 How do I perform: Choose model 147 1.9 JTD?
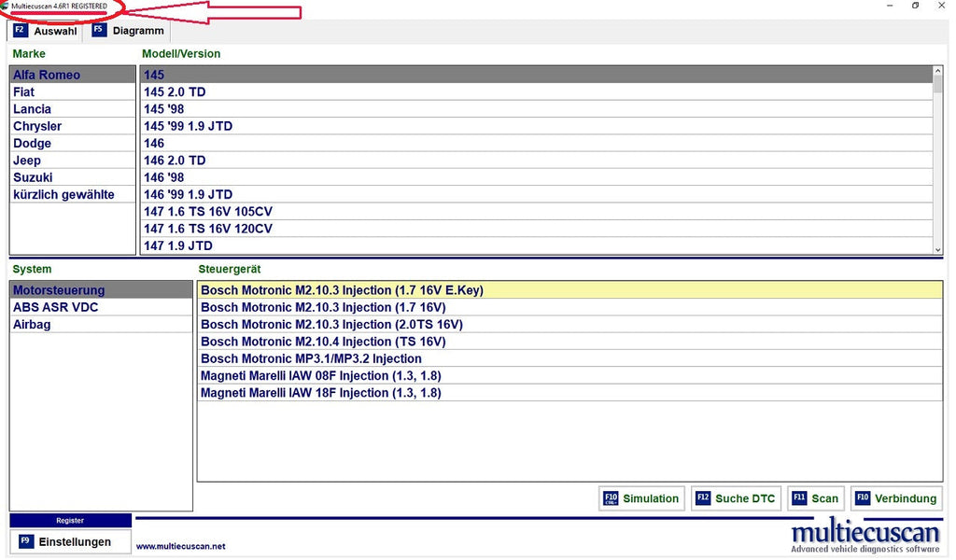[537, 245]
